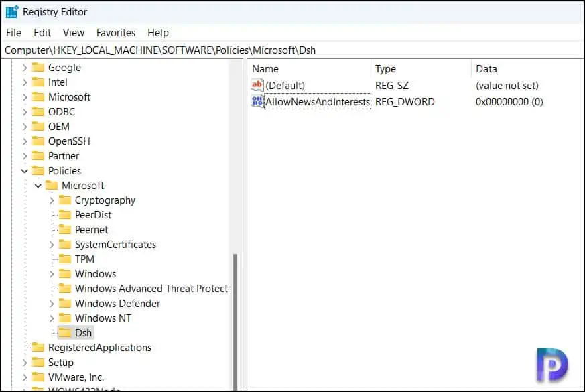
Task: Open the Help menu
Action: pyautogui.click(x=158, y=33)
